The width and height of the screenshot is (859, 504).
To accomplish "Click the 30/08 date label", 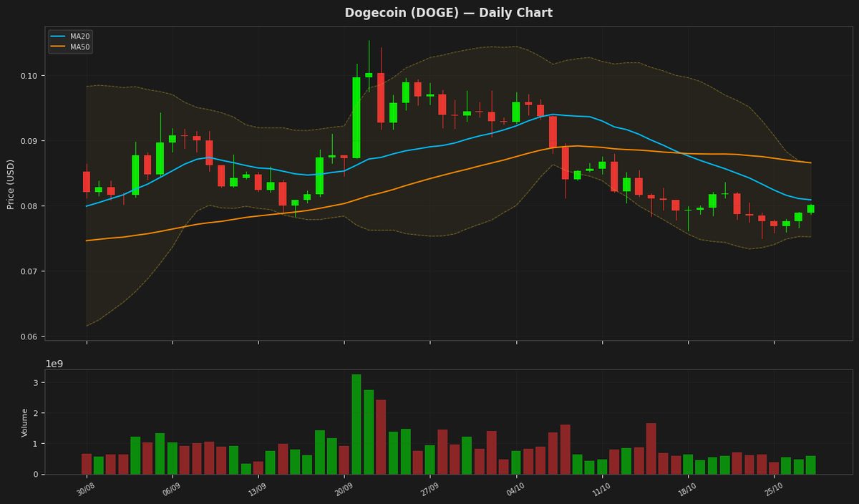I will pyautogui.click(x=85, y=489).
